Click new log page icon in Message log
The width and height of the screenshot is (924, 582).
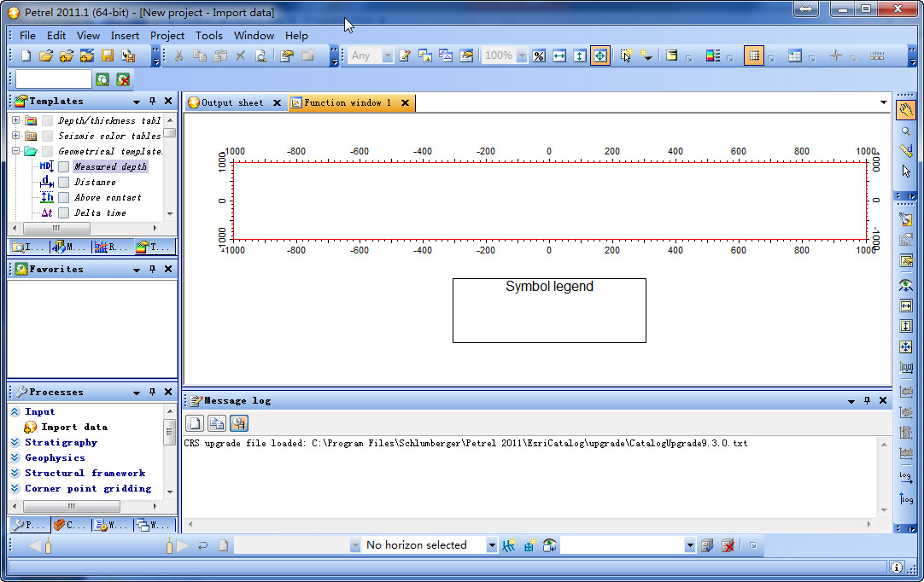[x=195, y=423]
